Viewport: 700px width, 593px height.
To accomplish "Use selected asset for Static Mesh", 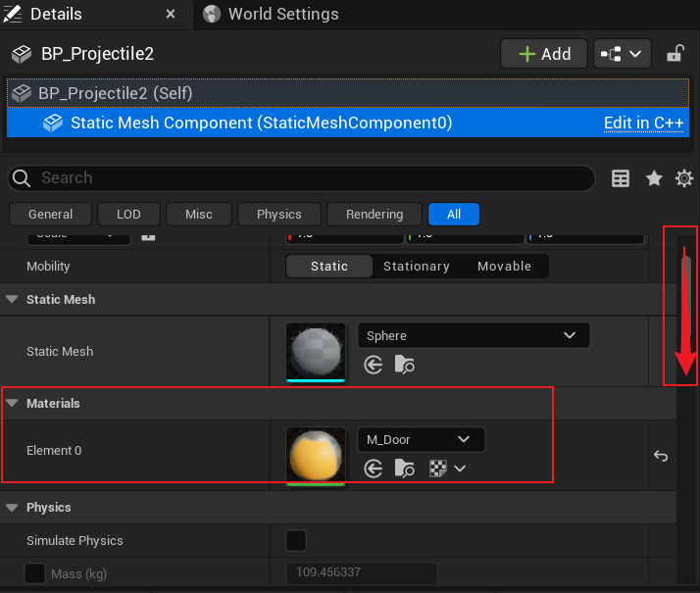I will coord(374,365).
